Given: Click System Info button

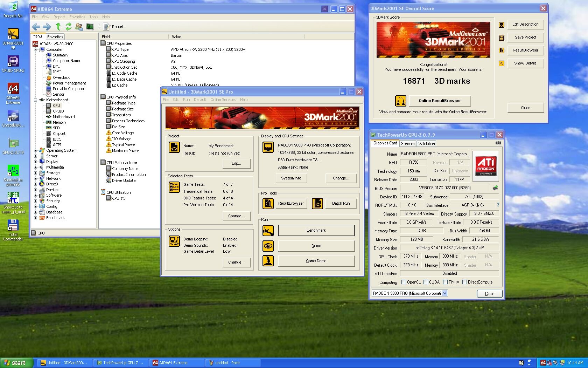Looking at the screenshot, I should (x=291, y=178).
